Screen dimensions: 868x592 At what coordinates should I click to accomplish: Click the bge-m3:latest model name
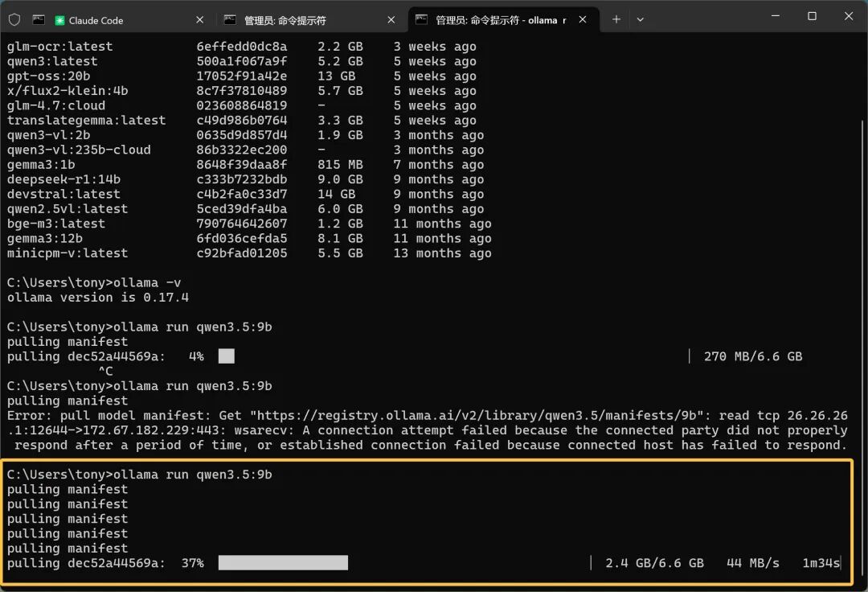56,224
